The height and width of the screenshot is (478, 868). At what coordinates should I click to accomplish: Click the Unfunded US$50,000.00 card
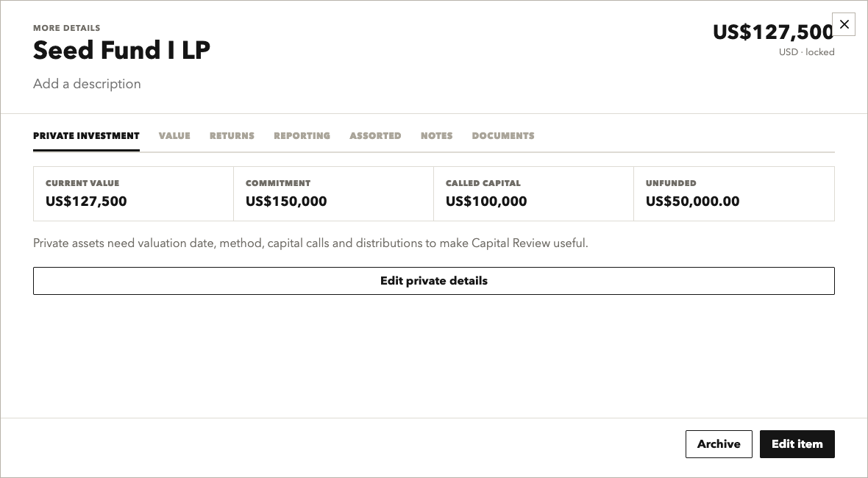click(x=734, y=193)
